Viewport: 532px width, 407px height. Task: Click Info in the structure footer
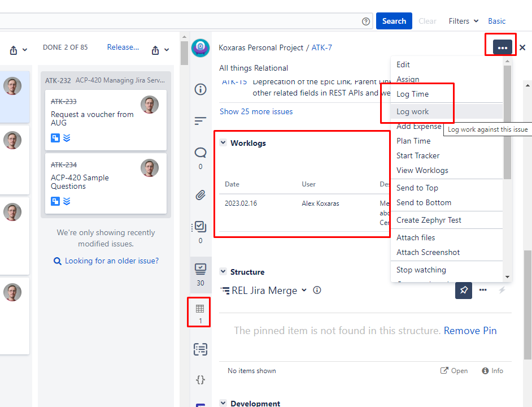(x=492, y=371)
